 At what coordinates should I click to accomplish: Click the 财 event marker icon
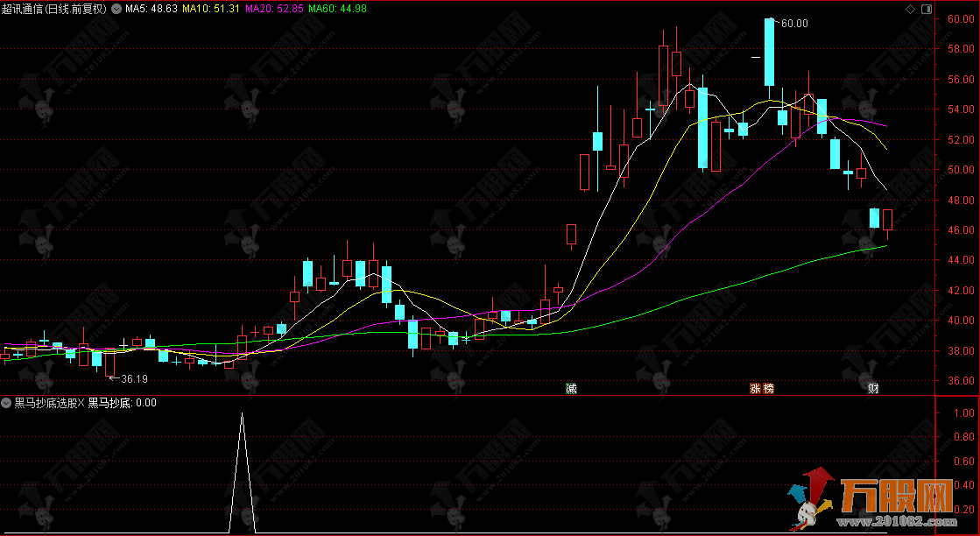click(873, 388)
